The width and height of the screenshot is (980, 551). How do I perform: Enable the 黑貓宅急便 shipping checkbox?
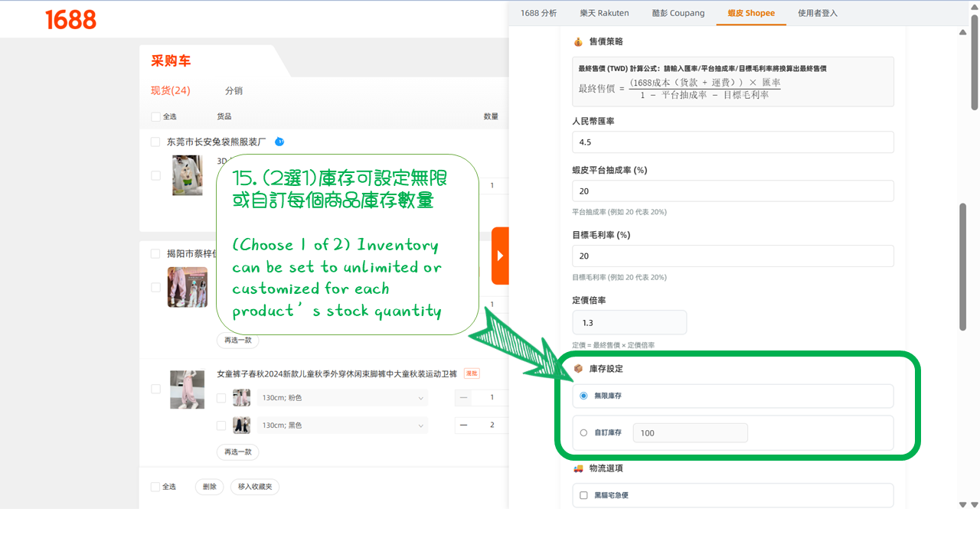pyautogui.click(x=583, y=495)
